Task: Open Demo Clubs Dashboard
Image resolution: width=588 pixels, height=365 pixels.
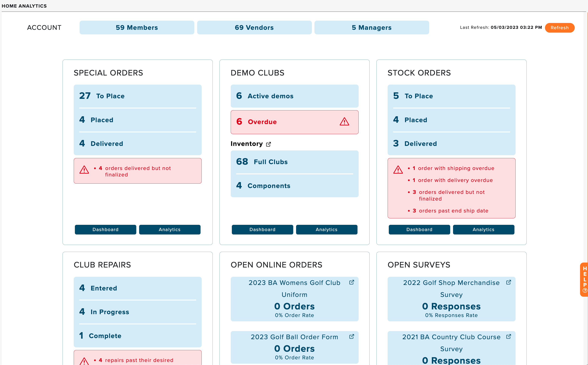Action: click(262, 230)
